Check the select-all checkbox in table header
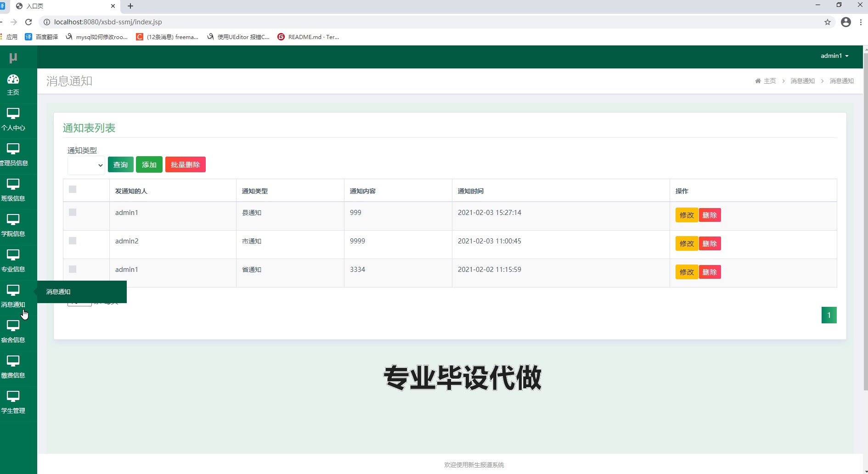Image resolution: width=868 pixels, height=474 pixels. click(72, 189)
